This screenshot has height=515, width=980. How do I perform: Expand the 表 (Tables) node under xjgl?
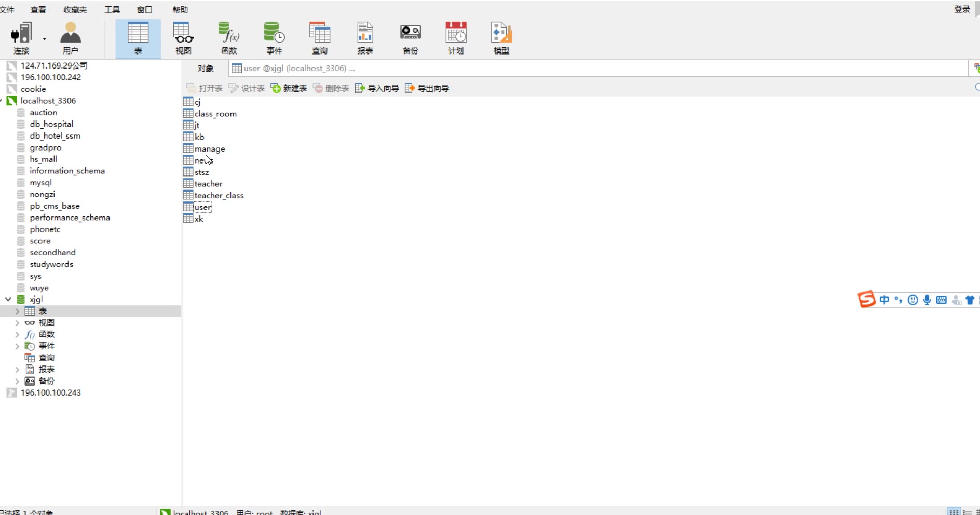(x=17, y=311)
